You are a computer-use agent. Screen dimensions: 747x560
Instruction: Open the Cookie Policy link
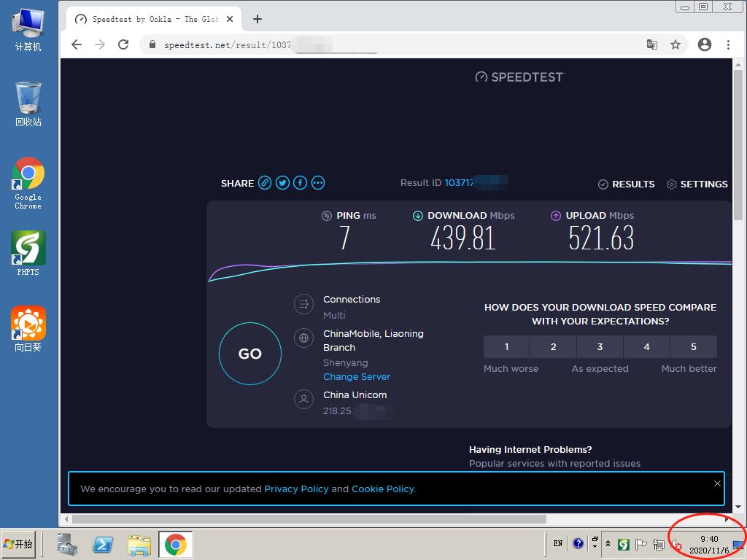coord(384,489)
